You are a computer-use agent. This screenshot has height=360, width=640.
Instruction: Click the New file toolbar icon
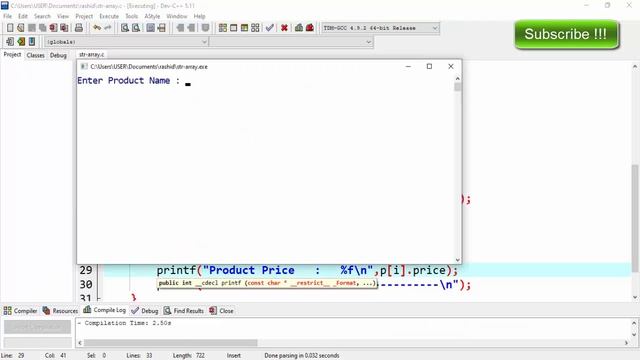click(10, 28)
